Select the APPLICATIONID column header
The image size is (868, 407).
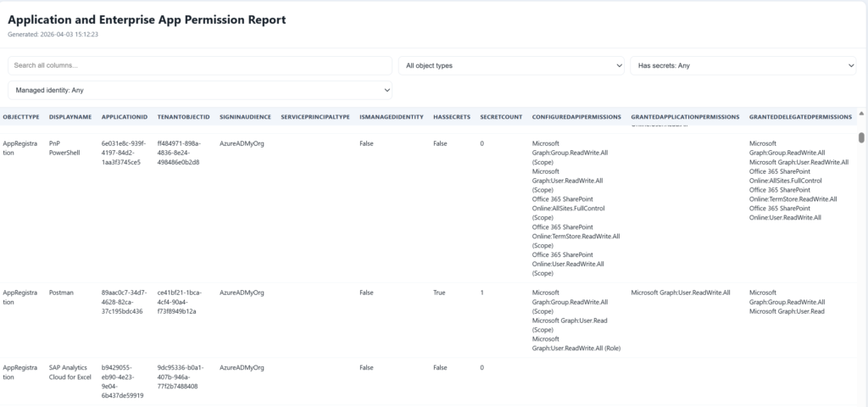(x=125, y=116)
